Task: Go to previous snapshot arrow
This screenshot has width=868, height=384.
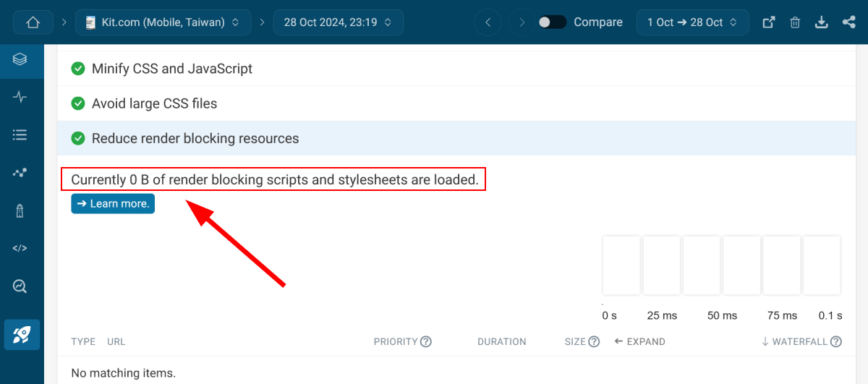Action: pos(488,22)
